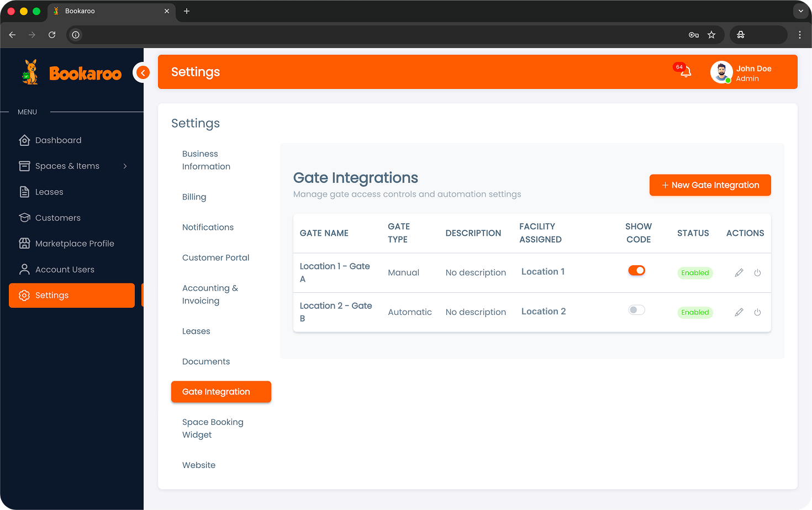This screenshot has height=510, width=812.
Task: Collapse the sidebar with the orange arrow
Action: tap(143, 72)
